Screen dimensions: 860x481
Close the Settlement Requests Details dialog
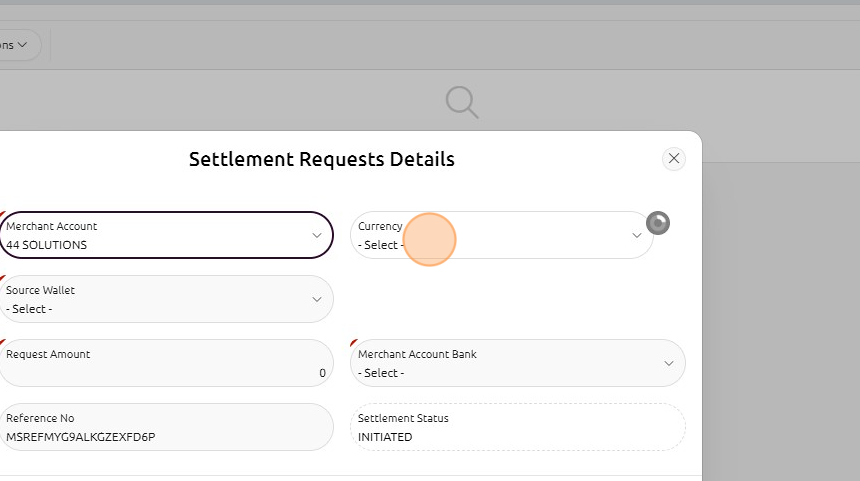674,158
